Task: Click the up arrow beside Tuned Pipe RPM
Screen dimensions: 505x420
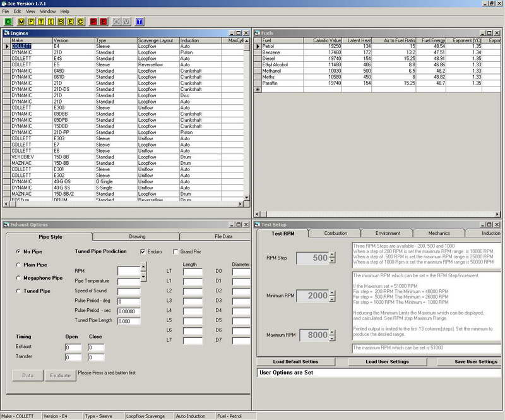Action: [143, 267]
